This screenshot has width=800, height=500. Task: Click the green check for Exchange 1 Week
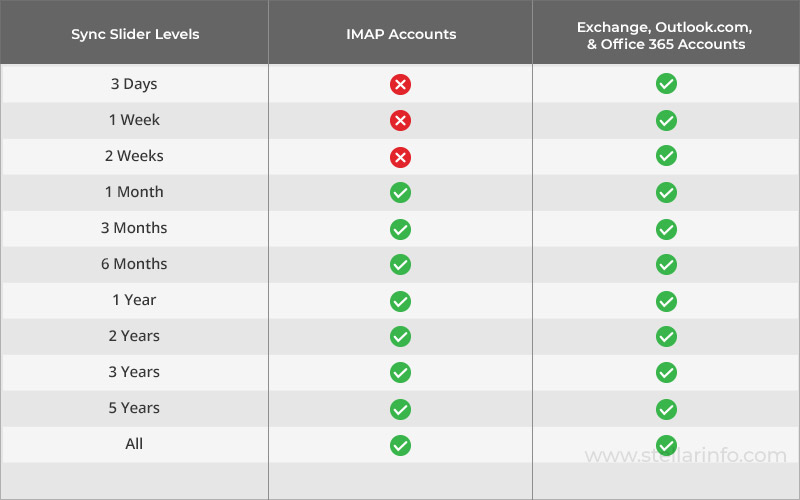tap(666, 120)
